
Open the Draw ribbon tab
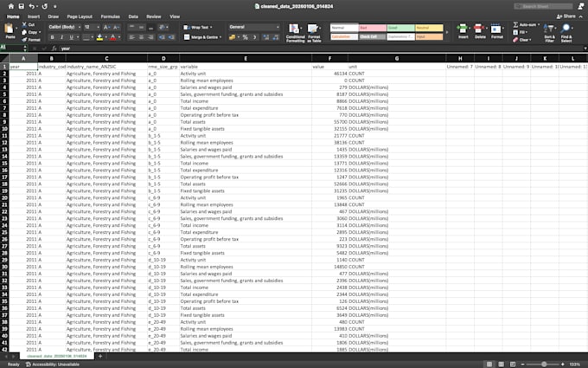[54, 16]
